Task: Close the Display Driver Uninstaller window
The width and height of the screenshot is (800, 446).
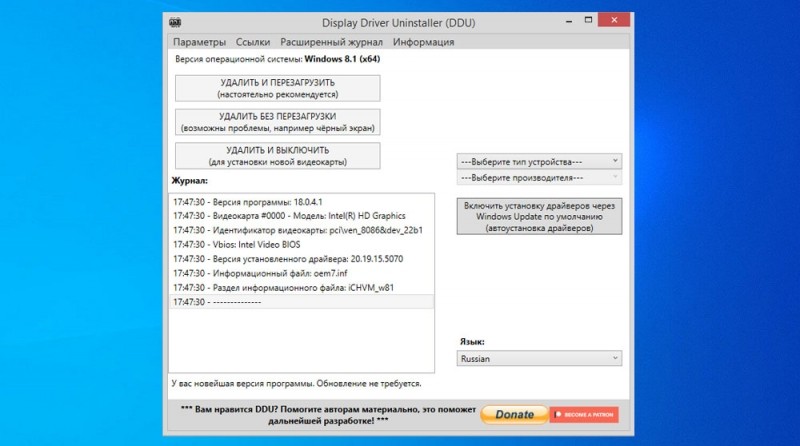Action: [x=614, y=20]
